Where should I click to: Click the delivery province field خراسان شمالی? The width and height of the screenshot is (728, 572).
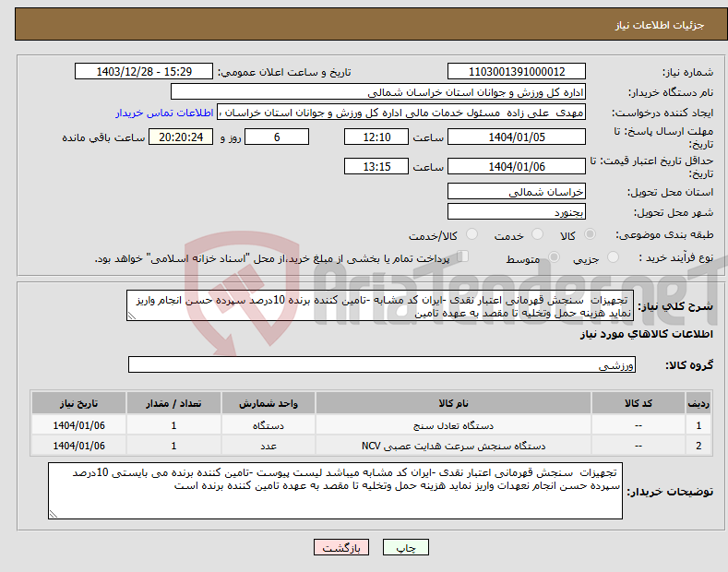point(517,191)
